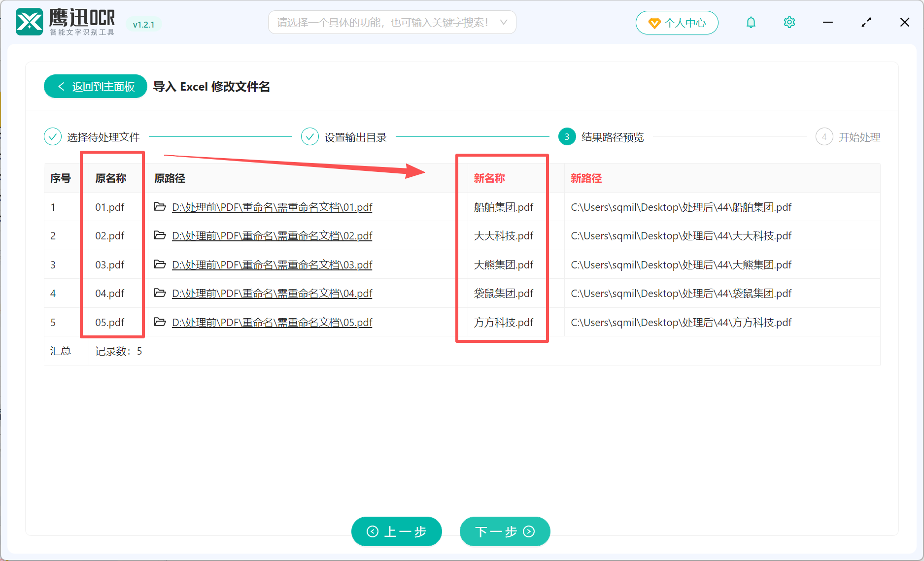Click new path ending 44\袋鼠集团.pdf
Screen dimensions: 924x561
click(681, 293)
